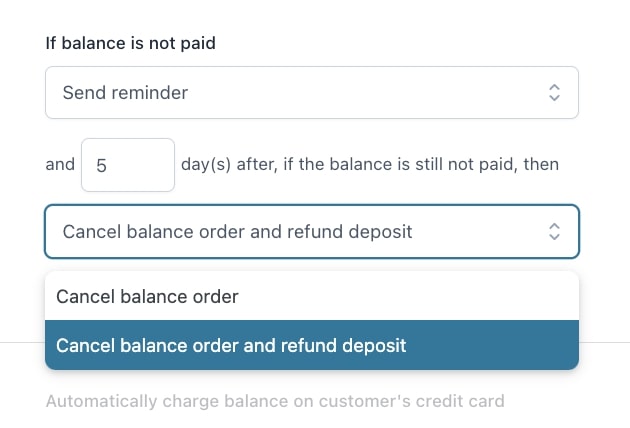This screenshot has width=630, height=428.
Task: Focus the number box between "and" and "day(s)"
Action: (128, 165)
